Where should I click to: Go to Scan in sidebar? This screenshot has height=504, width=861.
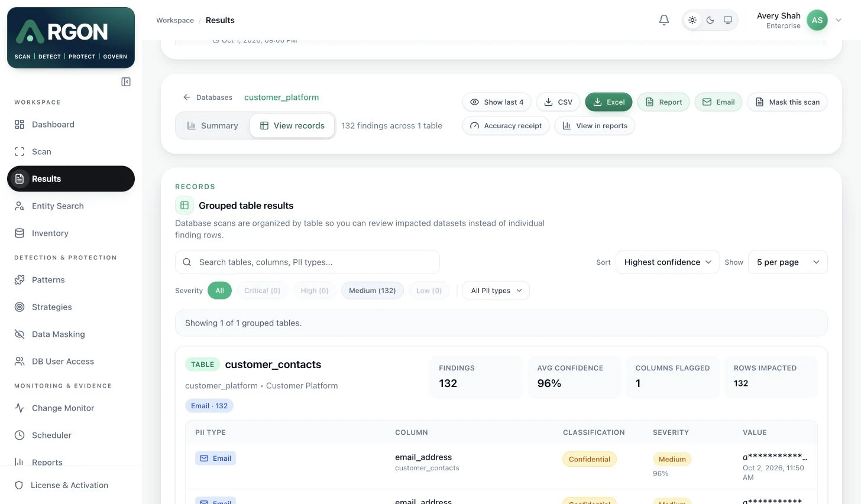71,152
